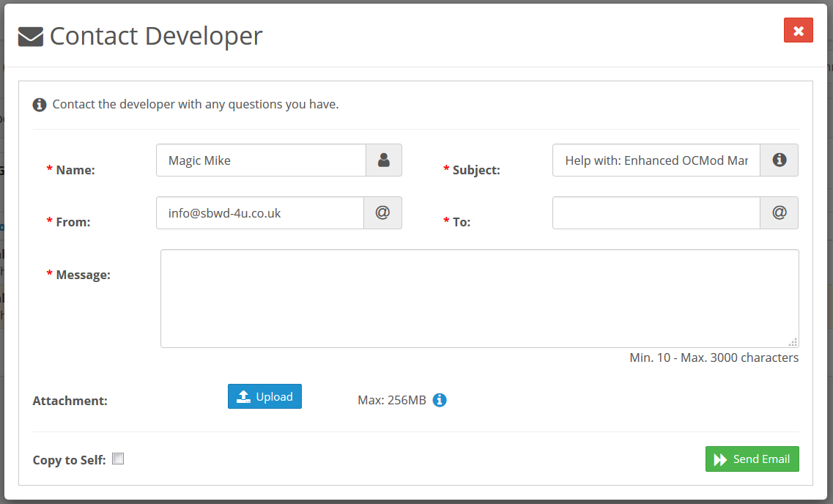The width and height of the screenshot is (833, 504).
Task: Click the info icon before contact instructions
Action: (40, 105)
